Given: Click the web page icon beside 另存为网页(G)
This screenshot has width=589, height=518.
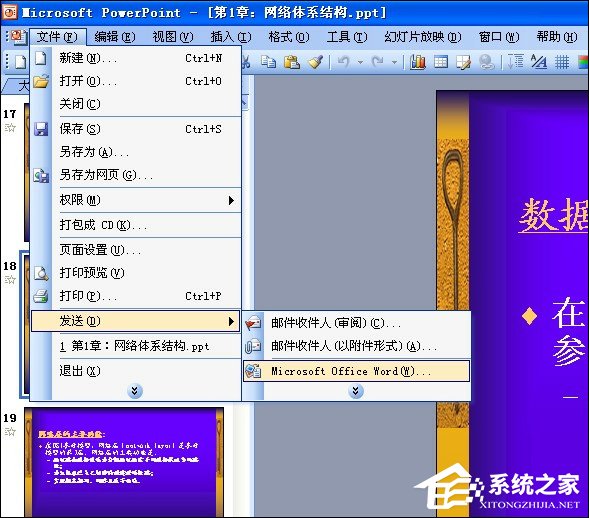Looking at the screenshot, I should [x=41, y=175].
